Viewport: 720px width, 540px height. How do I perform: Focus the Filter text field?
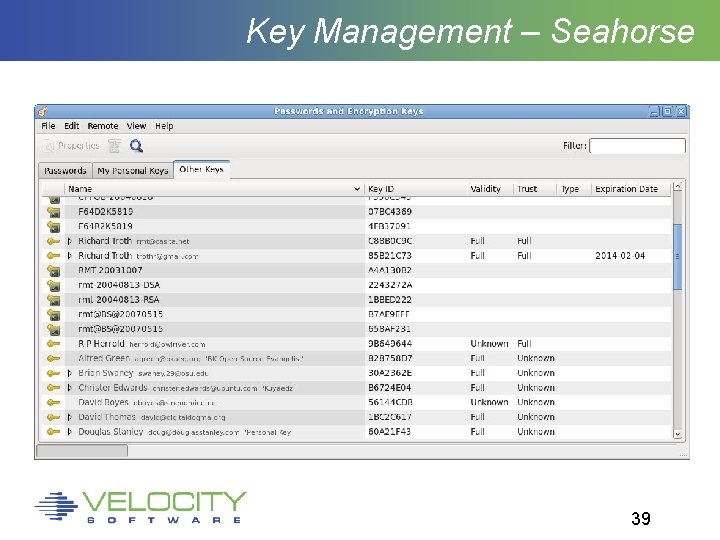tap(637, 146)
